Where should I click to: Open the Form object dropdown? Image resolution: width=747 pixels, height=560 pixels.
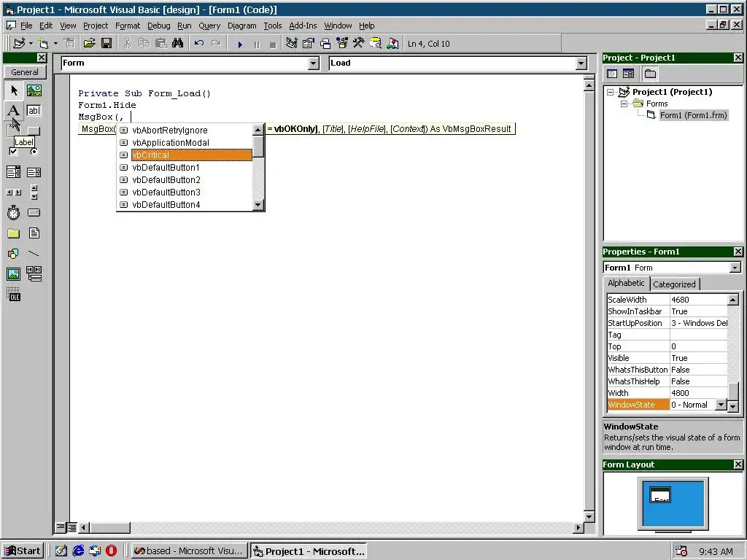[313, 63]
